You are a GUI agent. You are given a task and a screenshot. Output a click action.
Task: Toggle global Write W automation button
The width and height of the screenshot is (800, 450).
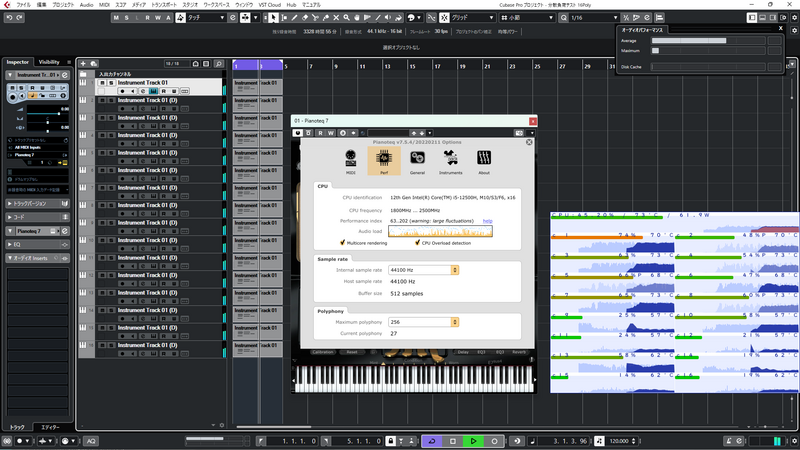(158, 18)
